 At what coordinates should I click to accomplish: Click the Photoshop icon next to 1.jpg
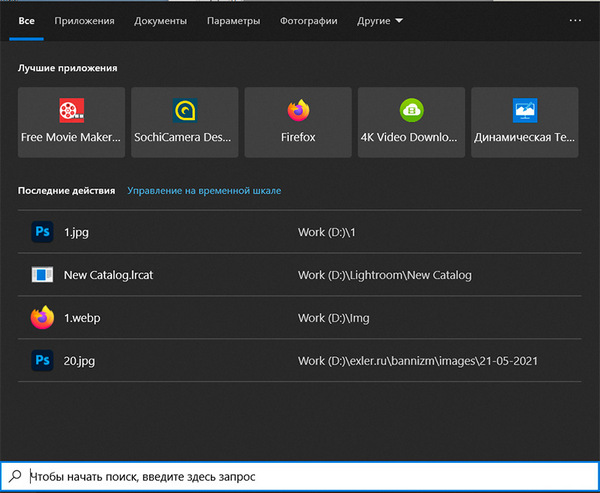(x=42, y=232)
